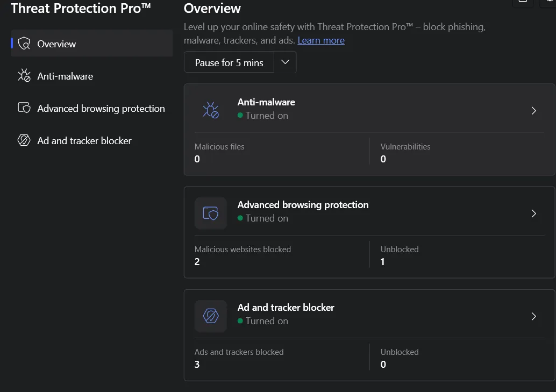Click Ad and tracker blocker card's green status dot
This screenshot has width=556, height=392.
click(x=240, y=321)
